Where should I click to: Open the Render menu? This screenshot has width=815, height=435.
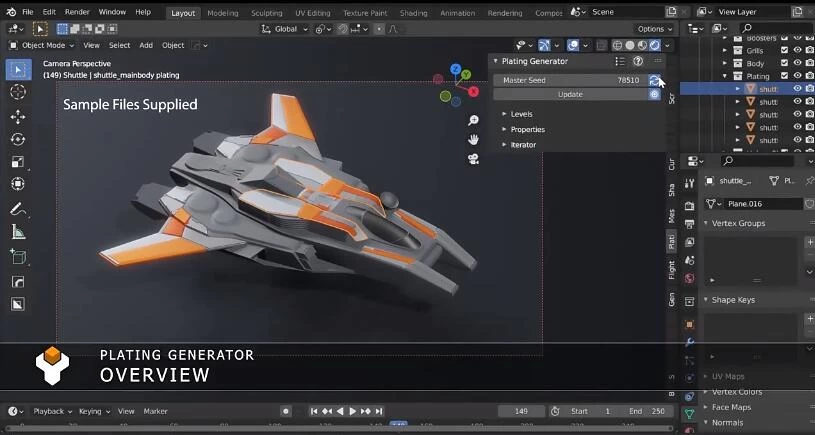[x=77, y=12]
